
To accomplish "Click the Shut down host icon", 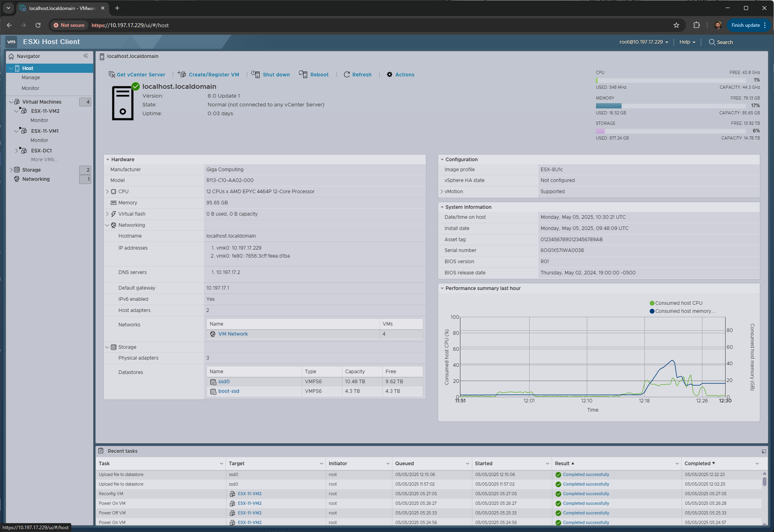I will 256,74.
